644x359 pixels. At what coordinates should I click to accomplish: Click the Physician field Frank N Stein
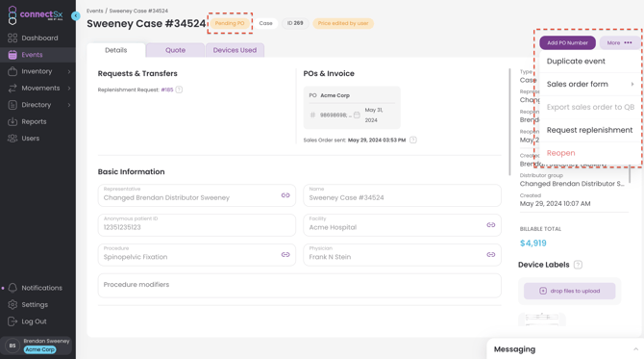click(402, 254)
